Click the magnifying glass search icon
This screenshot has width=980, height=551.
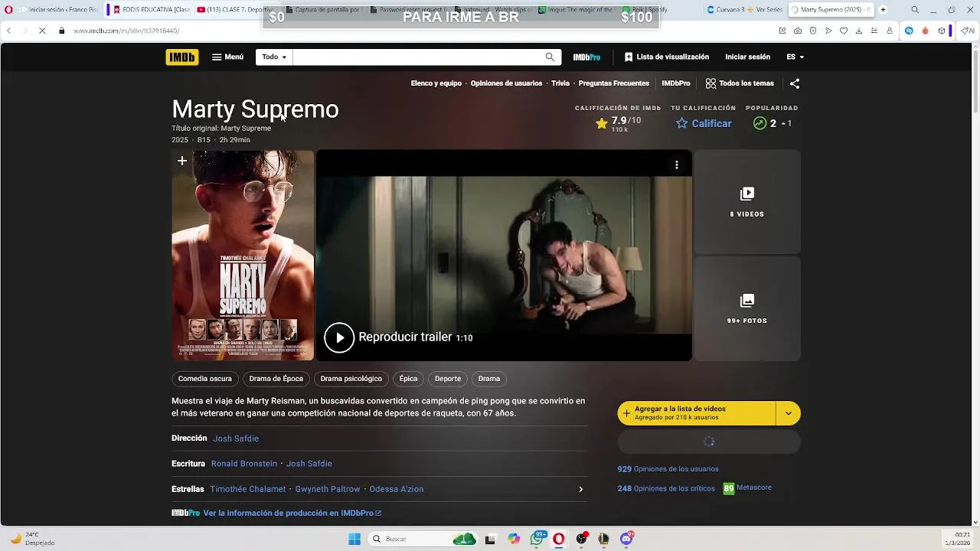(x=550, y=57)
